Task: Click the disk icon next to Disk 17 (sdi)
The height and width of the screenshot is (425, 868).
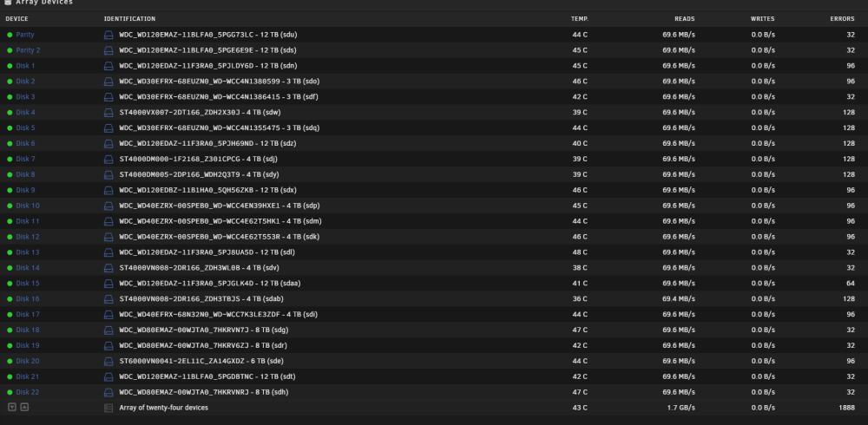Action: tap(108, 314)
